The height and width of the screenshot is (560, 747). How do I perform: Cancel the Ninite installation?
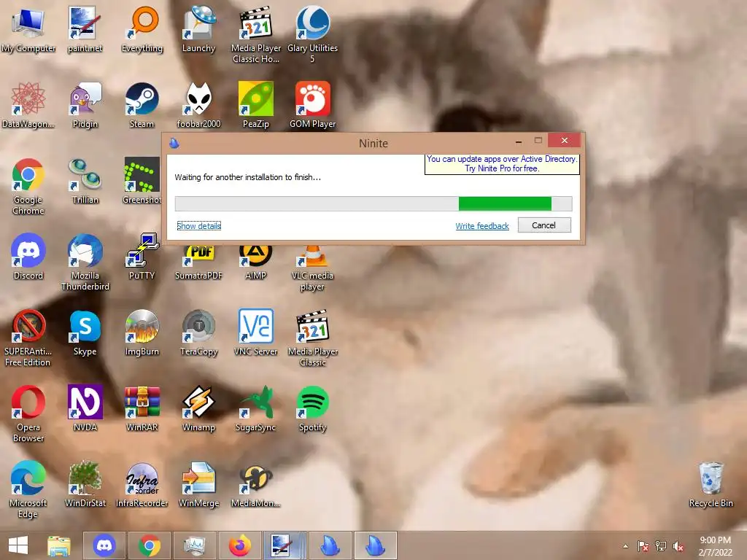[x=544, y=225]
